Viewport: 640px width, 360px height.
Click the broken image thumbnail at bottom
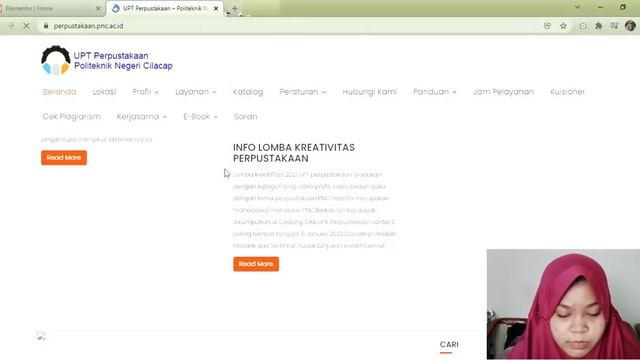coord(41,336)
